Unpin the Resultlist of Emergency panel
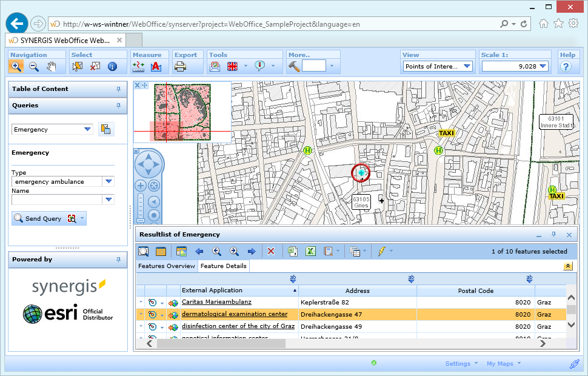This screenshot has height=376, width=588. click(553, 234)
